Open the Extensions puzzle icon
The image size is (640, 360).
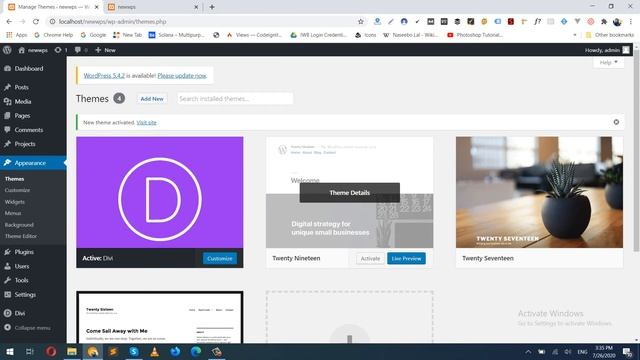tap(604, 22)
